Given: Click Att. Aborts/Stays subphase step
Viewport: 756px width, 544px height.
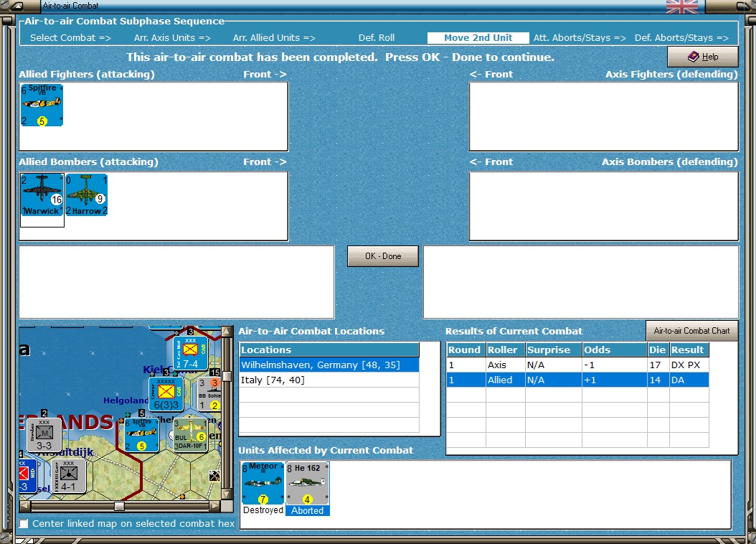Looking at the screenshot, I should click(580, 37).
